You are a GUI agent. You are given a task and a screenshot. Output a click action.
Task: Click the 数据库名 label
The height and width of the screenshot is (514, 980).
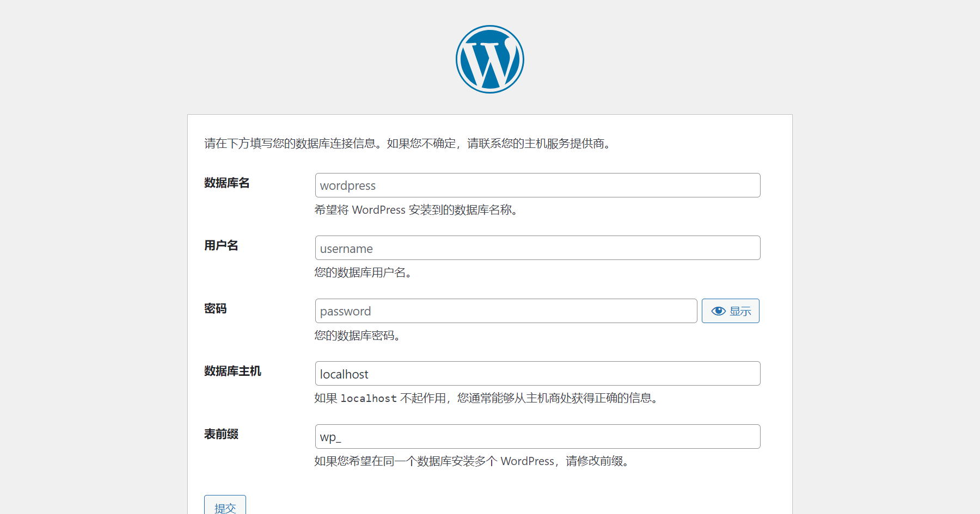click(227, 183)
